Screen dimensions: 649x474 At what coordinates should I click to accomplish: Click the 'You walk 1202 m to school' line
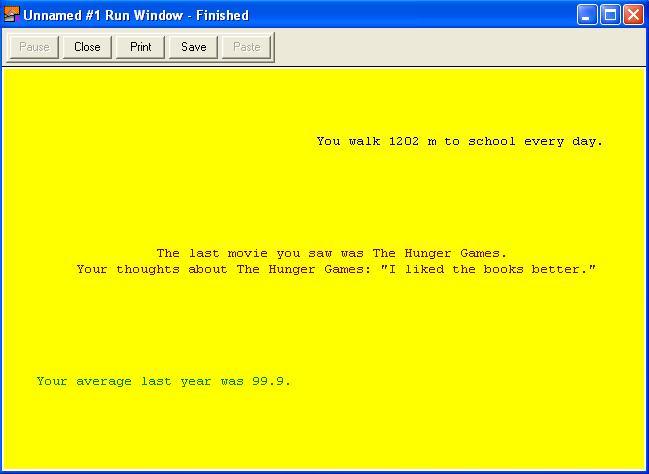(459, 142)
